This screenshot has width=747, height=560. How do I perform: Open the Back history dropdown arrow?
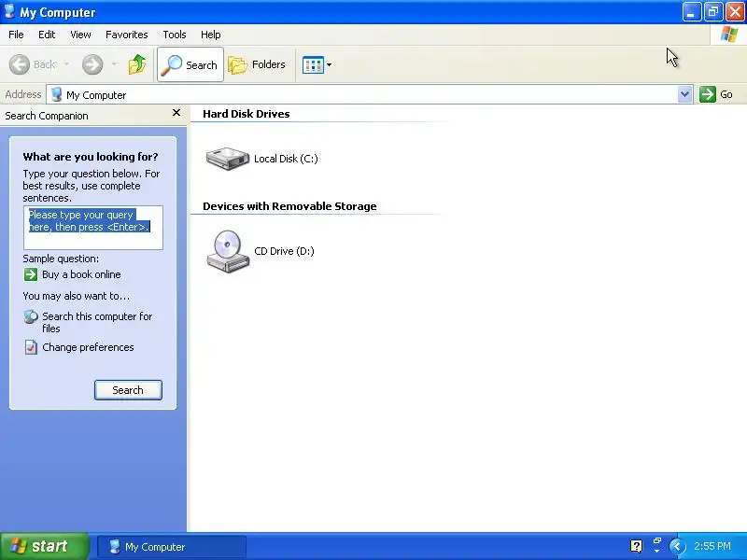pyautogui.click(x=66, y=64)
